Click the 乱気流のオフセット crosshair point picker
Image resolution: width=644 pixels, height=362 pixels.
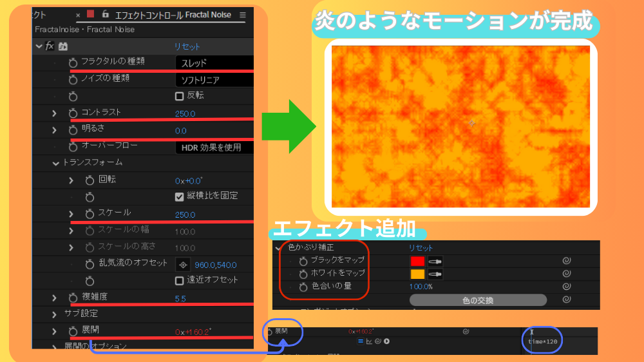coord(182,264)
